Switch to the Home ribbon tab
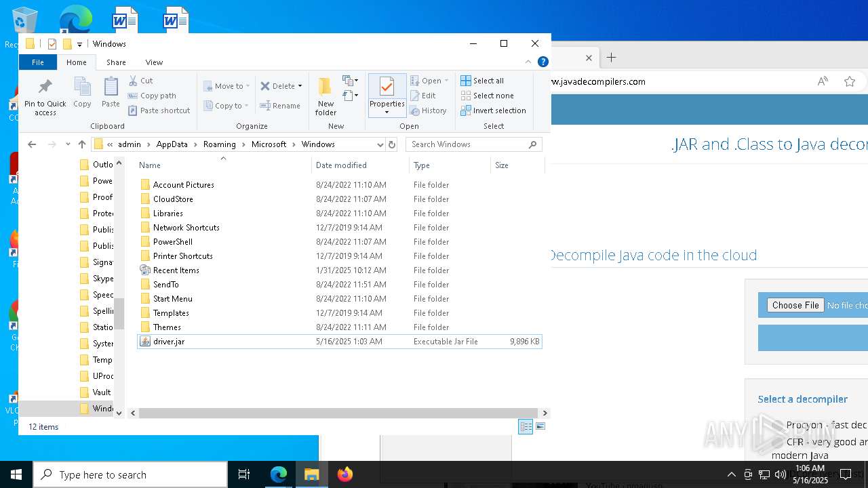868x488 pixels. 77,62
